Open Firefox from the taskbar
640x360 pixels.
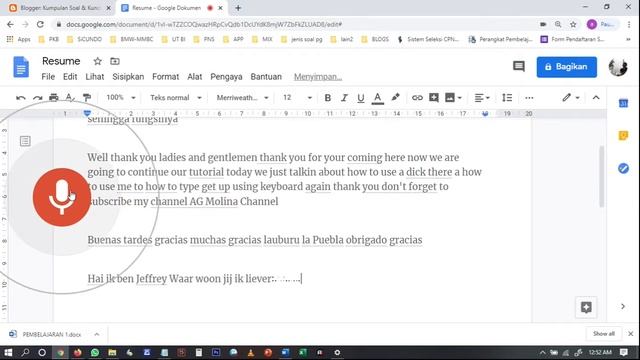[78, 352]
